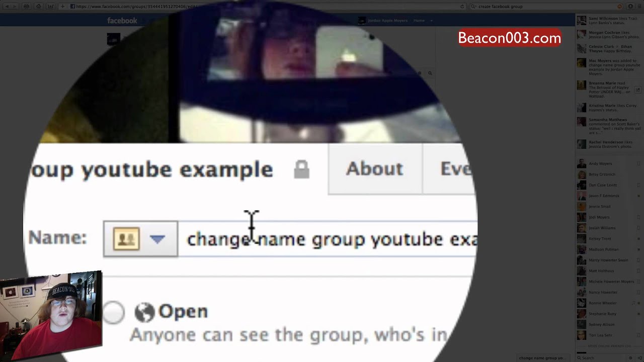
Task: Open the About tab
Action: tap(375, 169)
